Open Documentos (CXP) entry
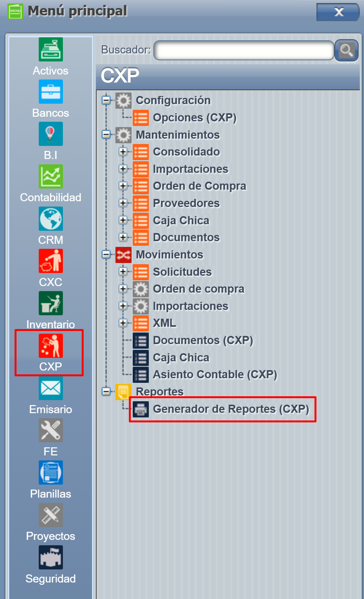The height and width of the screenshot is (599, 364). 203,341
